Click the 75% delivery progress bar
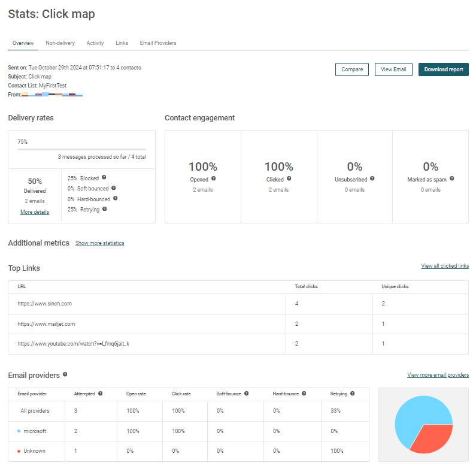 tap(81, 150)
